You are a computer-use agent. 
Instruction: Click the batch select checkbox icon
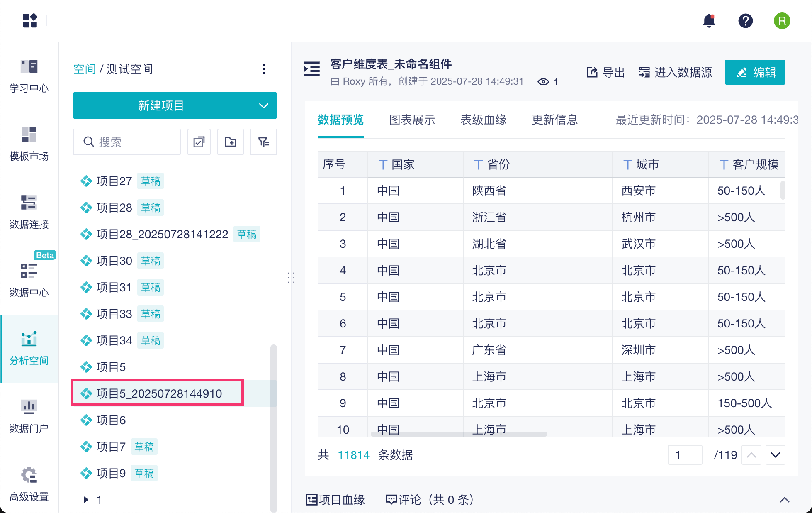click(199, 142)
